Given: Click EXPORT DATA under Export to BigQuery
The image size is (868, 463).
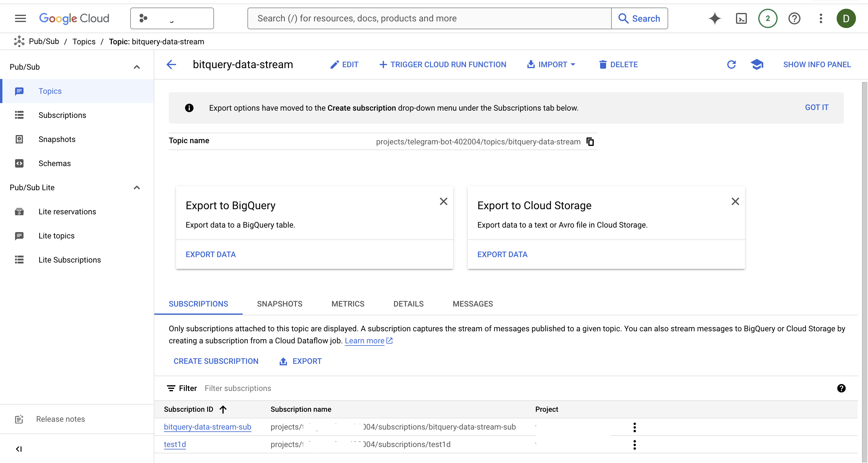Looking at the screenshot, I should point(211,254).
